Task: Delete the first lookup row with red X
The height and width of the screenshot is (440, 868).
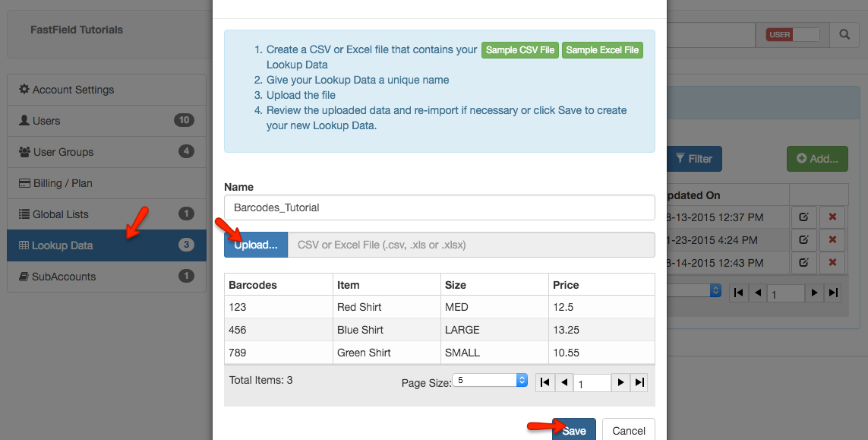Action: click(x=832, y=217)
